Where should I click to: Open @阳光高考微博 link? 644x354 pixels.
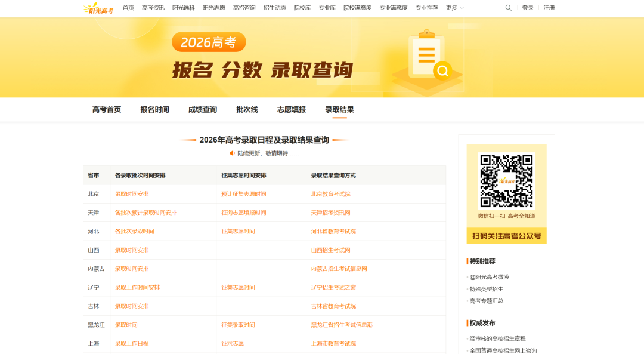(489, 277)
